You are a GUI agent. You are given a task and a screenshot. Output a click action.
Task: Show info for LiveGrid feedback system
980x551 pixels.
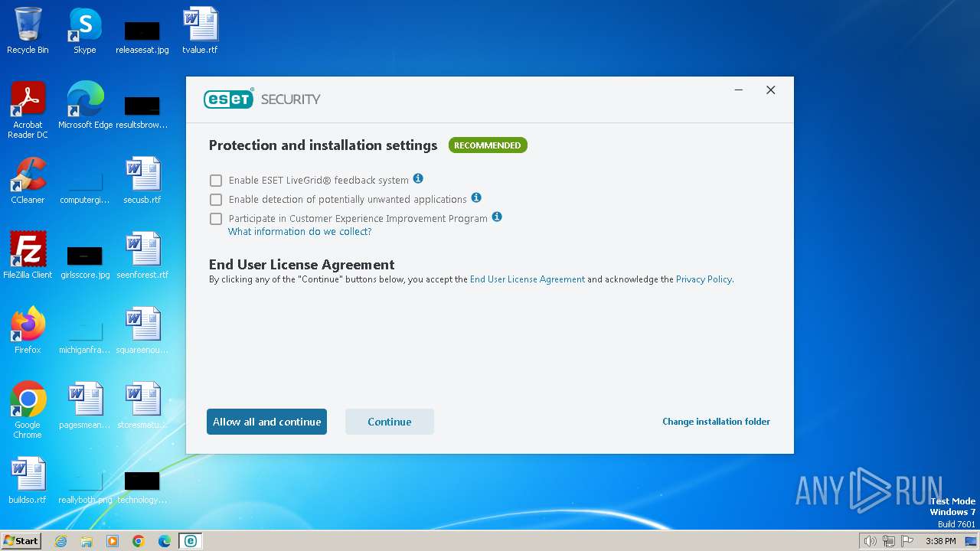click(x=418, y=178)
